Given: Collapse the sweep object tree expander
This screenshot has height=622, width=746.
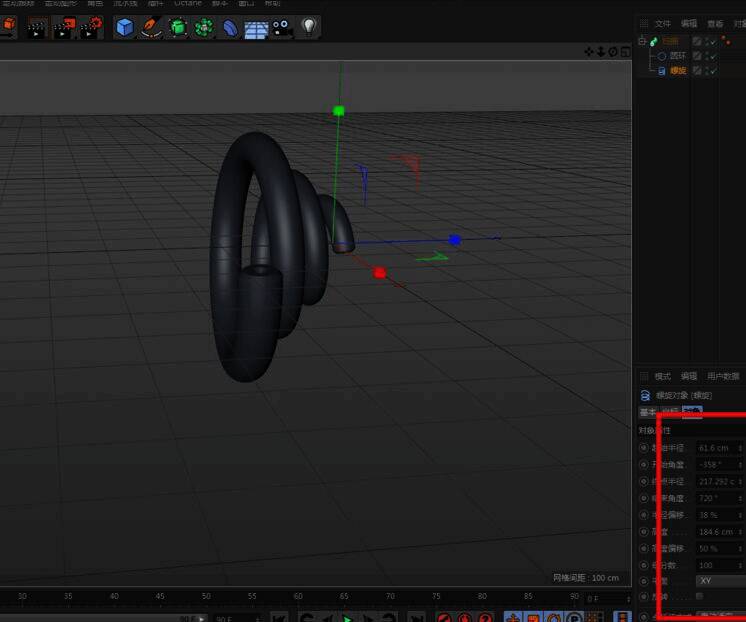Looking at the screenshot, I should [641, 42].
